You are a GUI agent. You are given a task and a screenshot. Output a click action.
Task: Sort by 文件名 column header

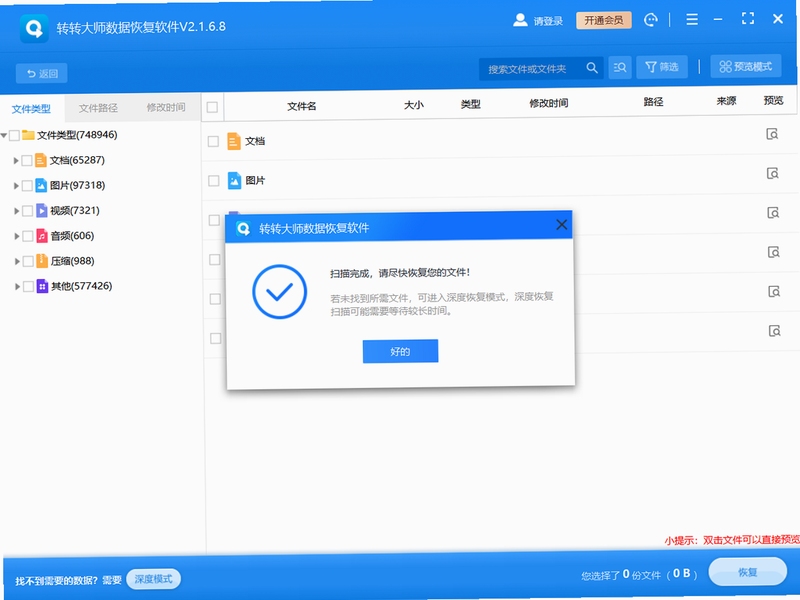pos(302,106)
